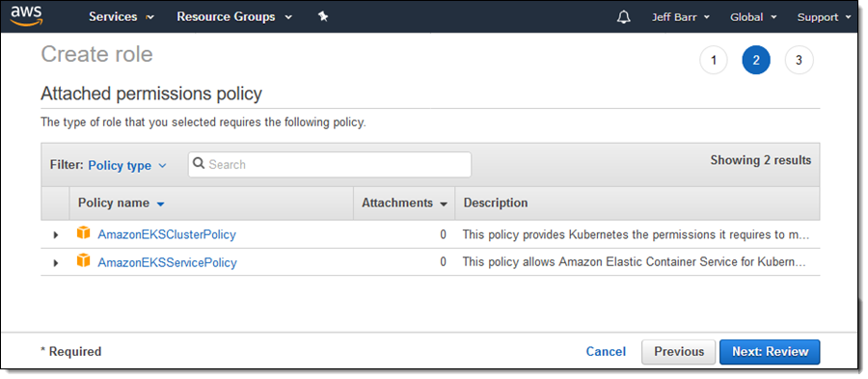
Task: Click the AWS logo home icon
Action: tap(25, 15)
